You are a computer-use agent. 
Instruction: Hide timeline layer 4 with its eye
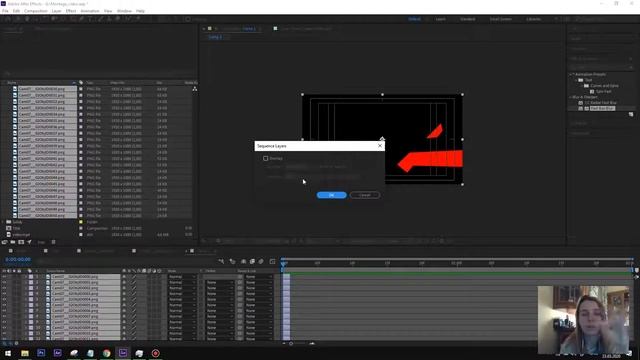[x=4, y=294]
